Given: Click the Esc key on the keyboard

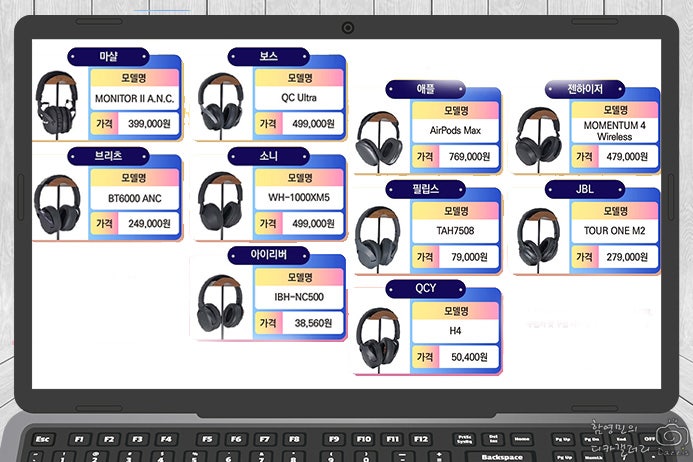Looking at the screenshot, I should pos(42,439).
